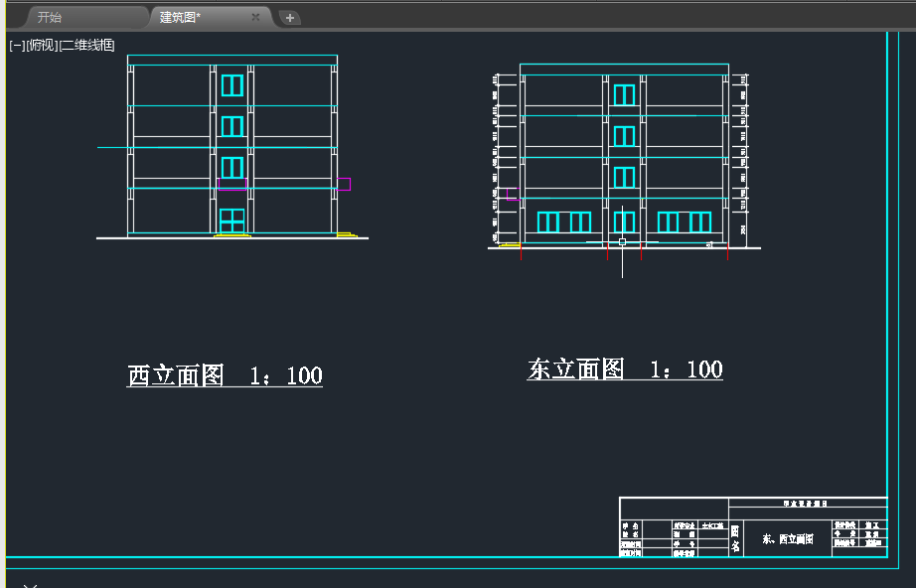Open the [二维线框] visual style menu

tap(86, 45)
